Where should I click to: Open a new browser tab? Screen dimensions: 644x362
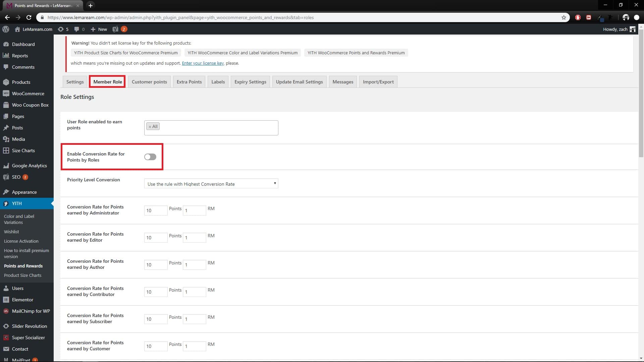tap(90, 5)
